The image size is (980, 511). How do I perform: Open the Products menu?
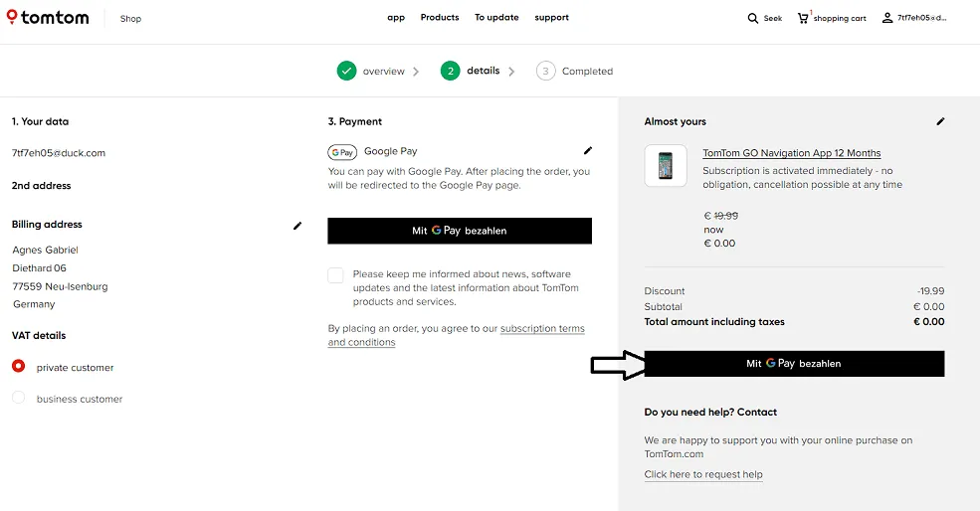coord(440,18)
